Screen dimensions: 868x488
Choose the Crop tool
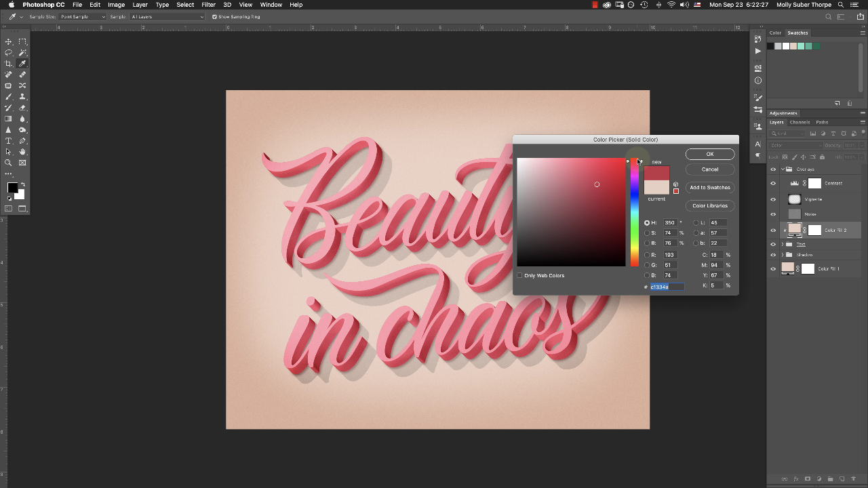(x=9, y=64)
